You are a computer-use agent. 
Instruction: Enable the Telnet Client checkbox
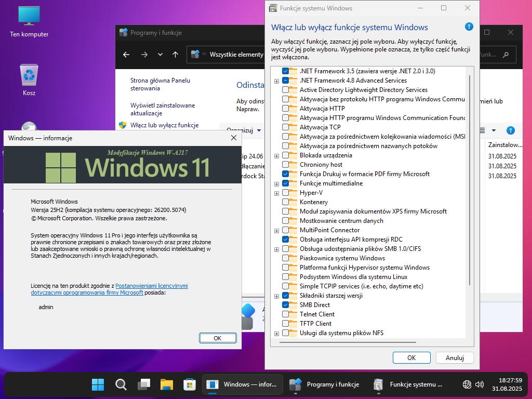coord(286,314)
